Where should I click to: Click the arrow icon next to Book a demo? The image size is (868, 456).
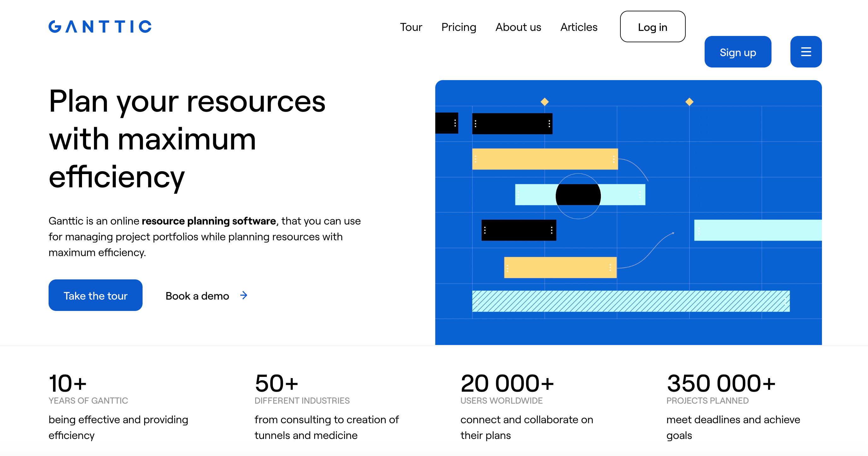pyautogui.click(x=244, y=295)
